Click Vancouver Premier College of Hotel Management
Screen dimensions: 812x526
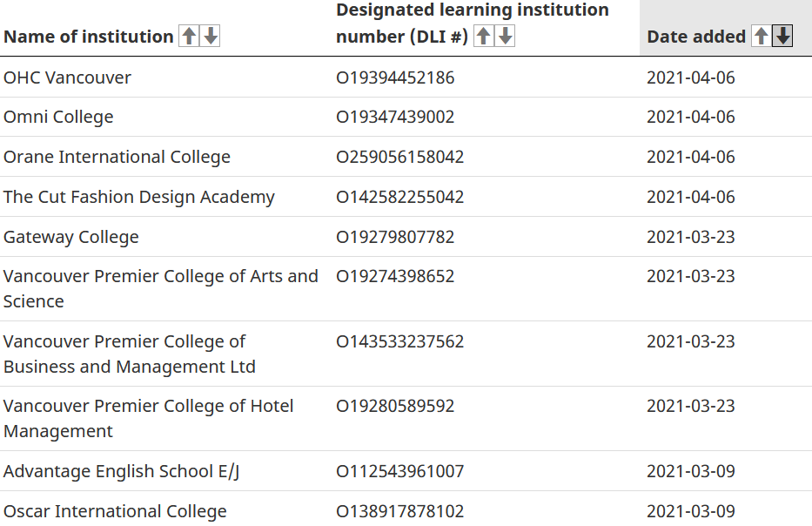tap(148, 418)
